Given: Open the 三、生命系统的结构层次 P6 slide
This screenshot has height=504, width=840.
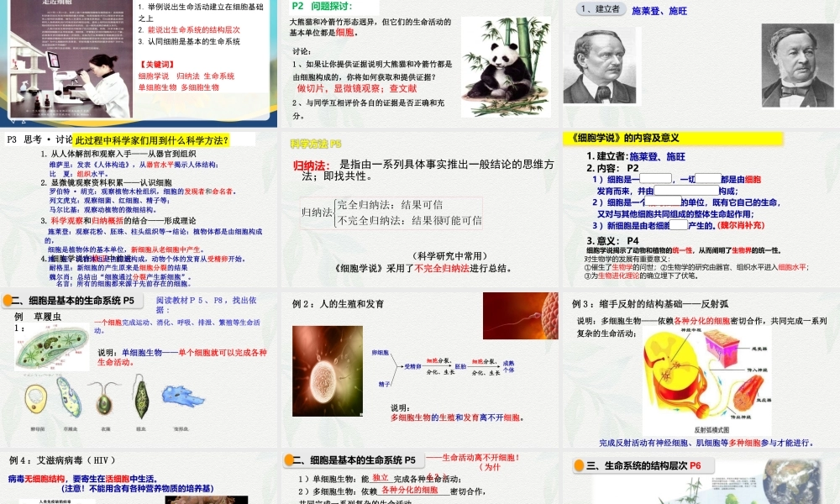Looking at the screenshot, I should click(701, 478).
